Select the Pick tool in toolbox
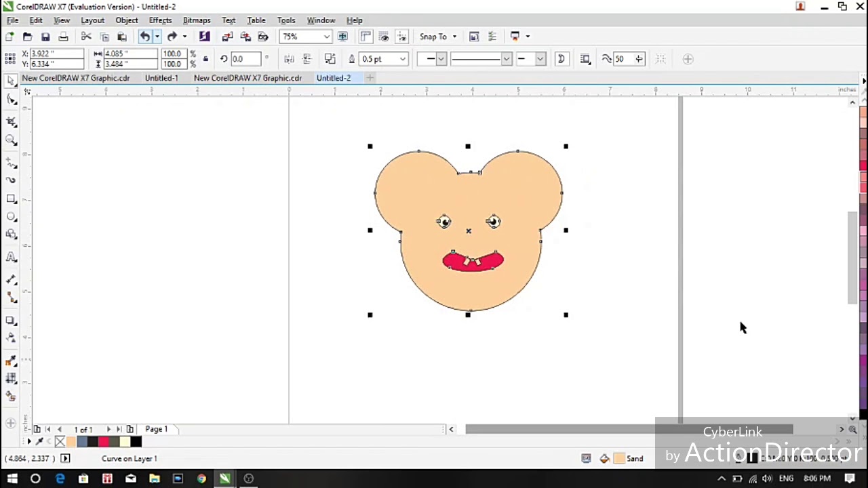The image size is (868, 488). 11,81
